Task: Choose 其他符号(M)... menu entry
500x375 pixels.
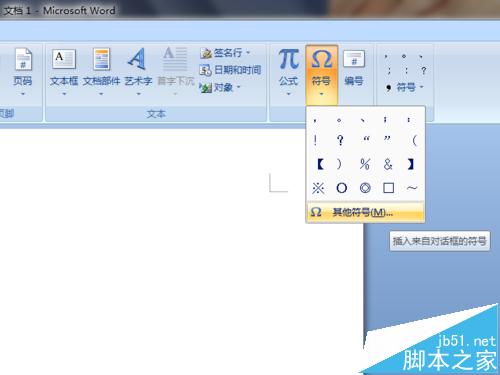Action: click(365, 212)
